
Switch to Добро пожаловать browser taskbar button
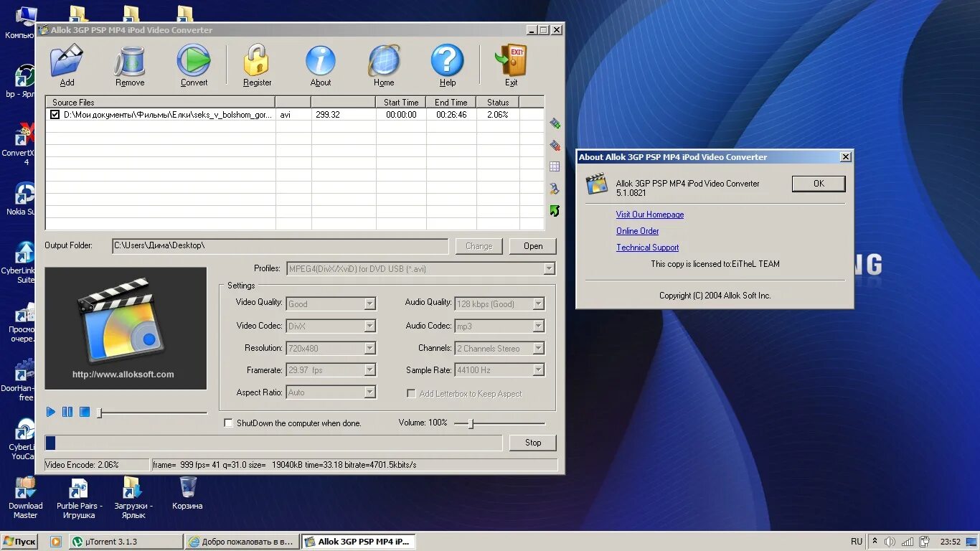coord(241,542)
